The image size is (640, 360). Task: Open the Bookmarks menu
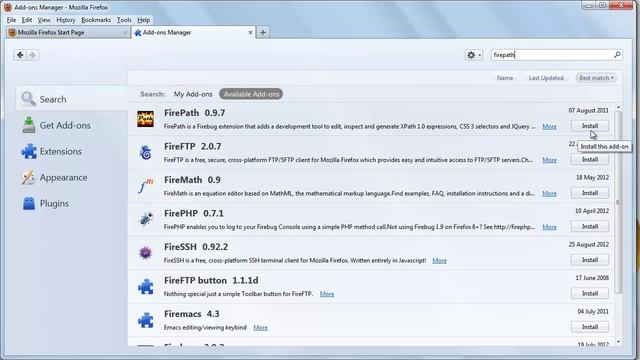tap(96, 20)
